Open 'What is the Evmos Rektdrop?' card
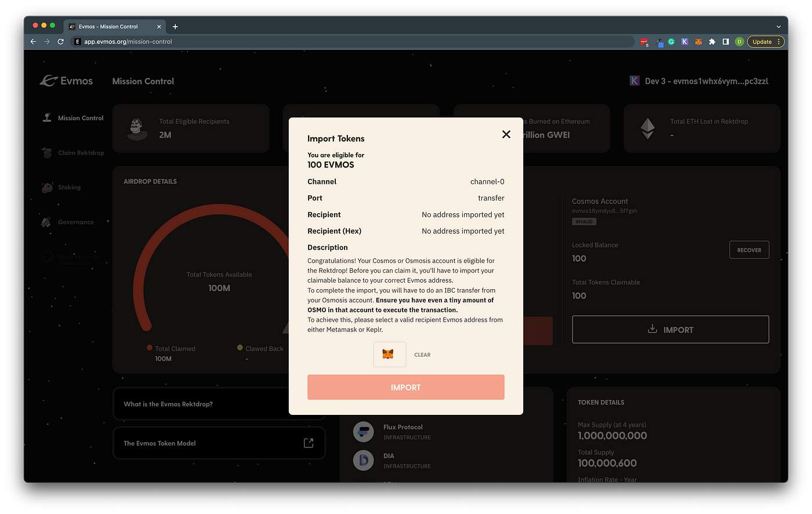 point(219,404)
